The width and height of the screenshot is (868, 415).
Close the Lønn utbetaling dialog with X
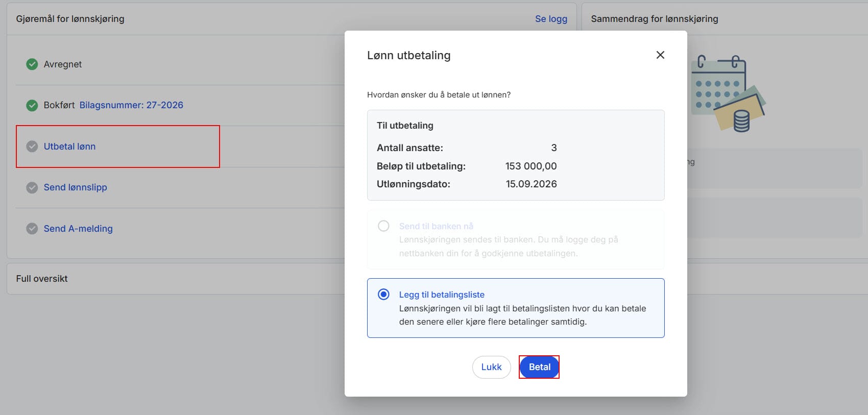660,55
